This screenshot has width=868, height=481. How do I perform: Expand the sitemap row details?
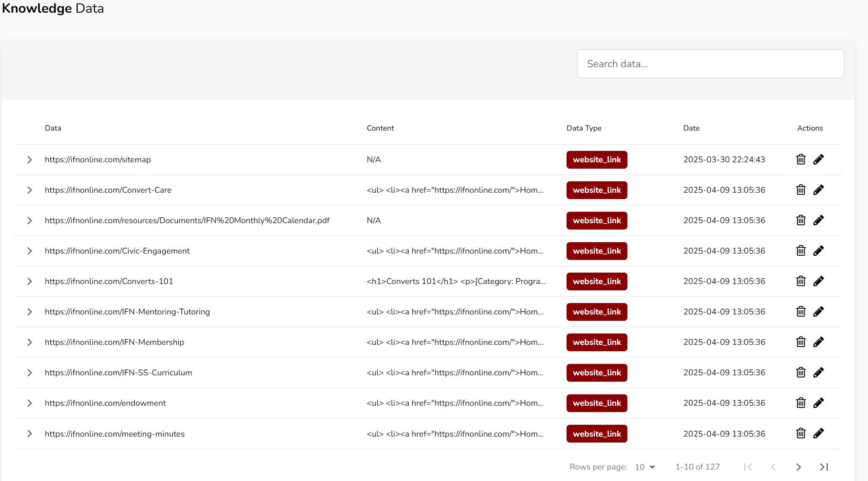pos(30,160)
